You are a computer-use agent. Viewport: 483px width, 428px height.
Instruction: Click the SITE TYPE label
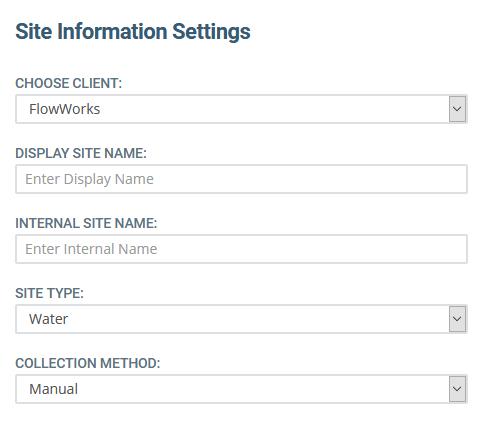pyautogui.click(x=49, y=293)
